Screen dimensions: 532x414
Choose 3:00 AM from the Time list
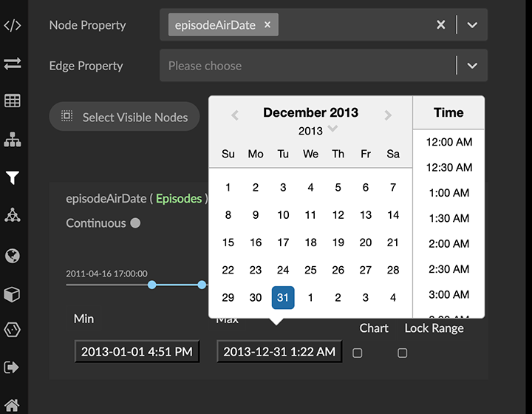pyautogui.click(x=449, y=294)
